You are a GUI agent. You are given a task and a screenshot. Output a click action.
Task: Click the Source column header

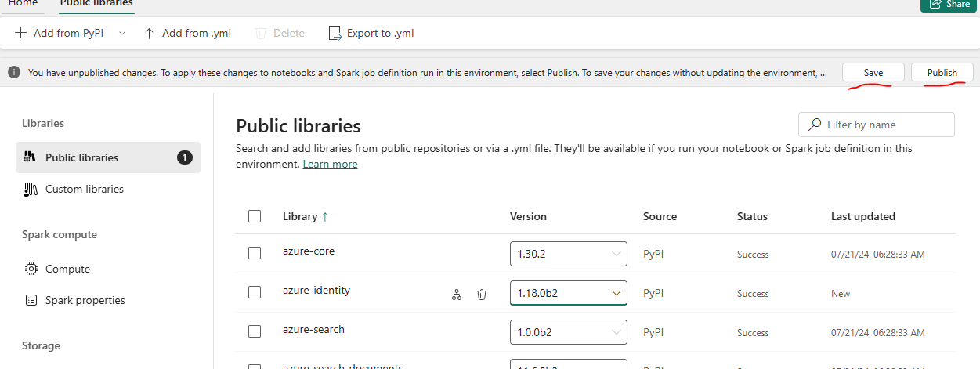660,216
